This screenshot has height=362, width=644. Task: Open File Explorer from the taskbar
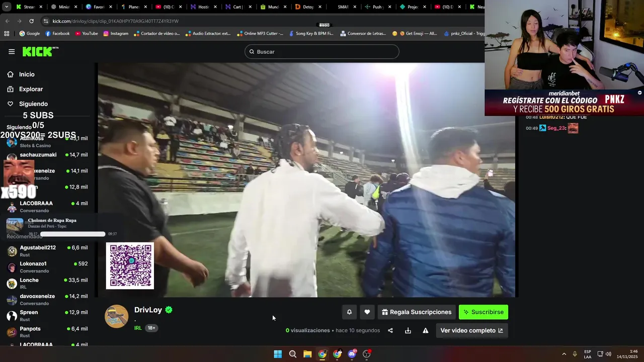coord(307,354)
